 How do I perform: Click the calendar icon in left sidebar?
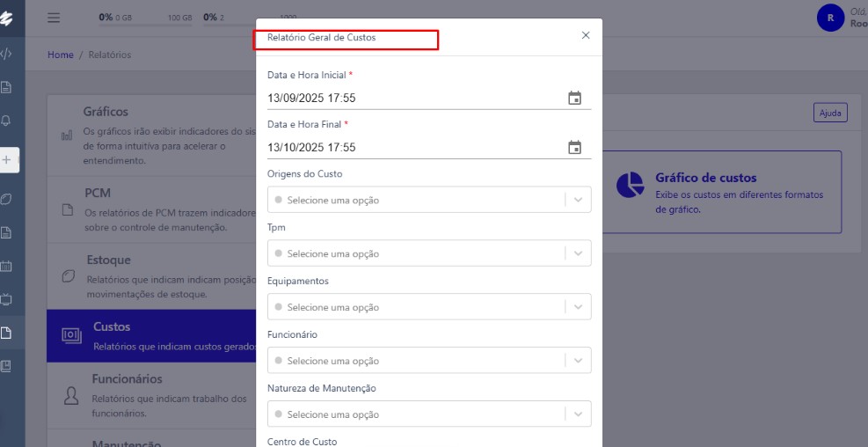(x=7, y=265)
